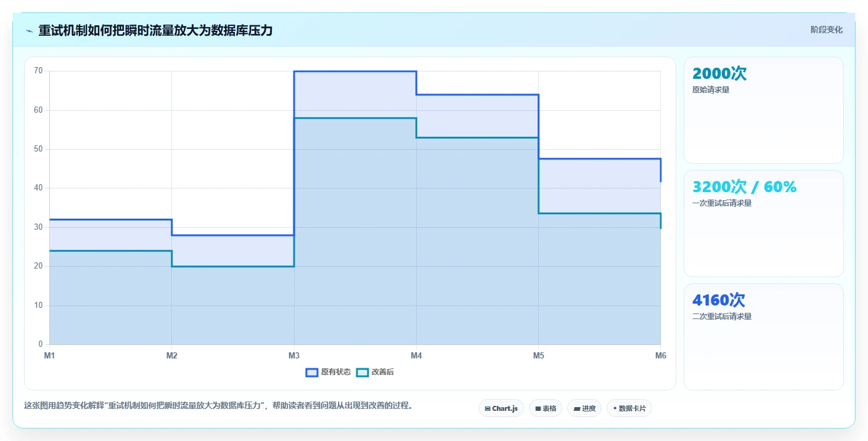Click the 10 y-axis value
The image size is (868, 441).
pos(38,305)
